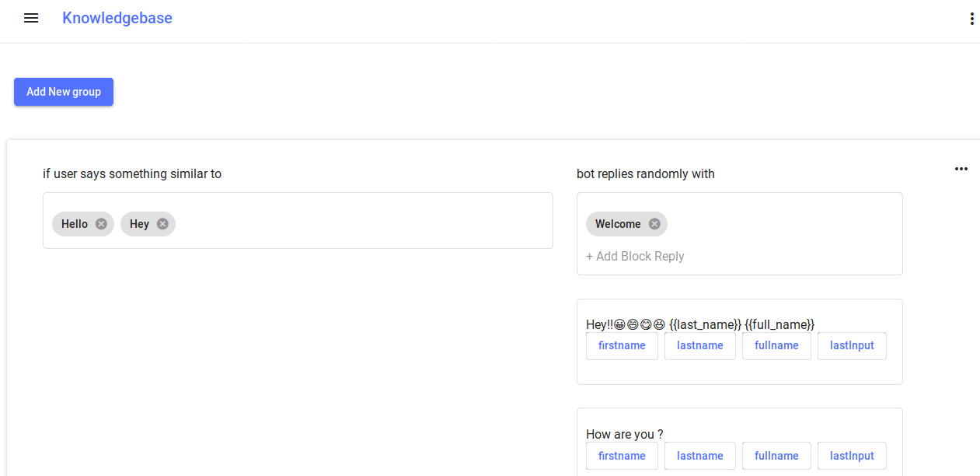Insert fullname into How are you reply
Viewport: 980px width, 476px height.
click(776, 456)
